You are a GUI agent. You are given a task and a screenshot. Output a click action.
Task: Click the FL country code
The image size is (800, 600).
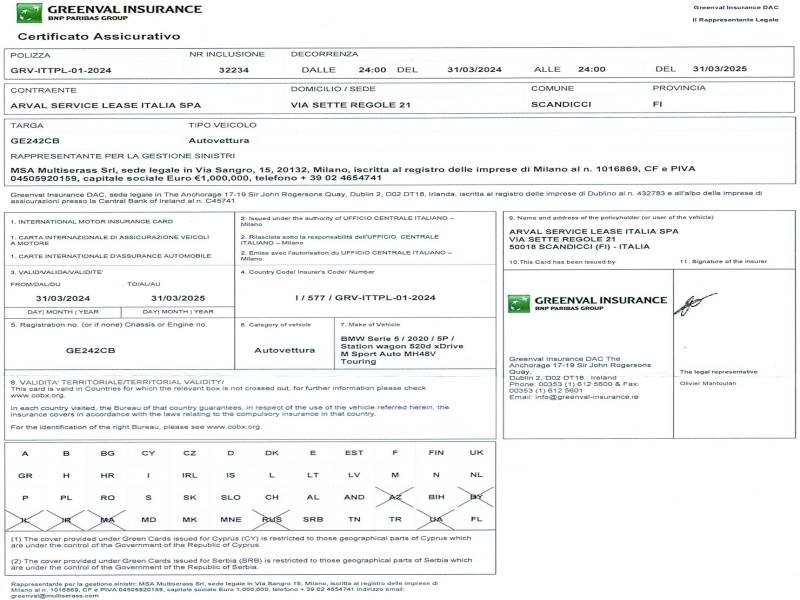477,519
